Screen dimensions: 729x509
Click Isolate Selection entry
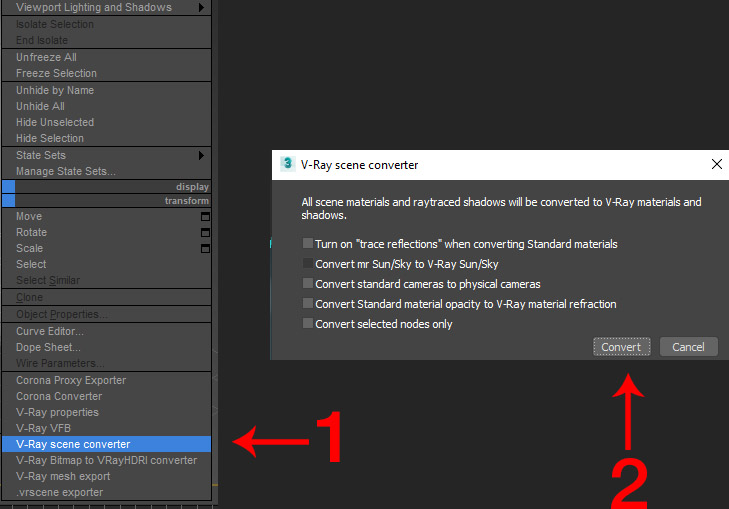106,24
